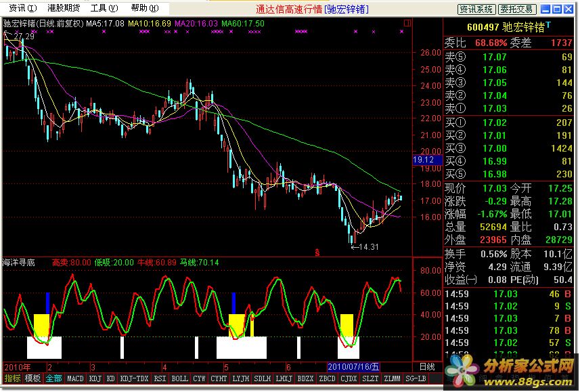Switch to the SG-LB indicator
The image size is (580, 392).
click(x=416, y=378)
